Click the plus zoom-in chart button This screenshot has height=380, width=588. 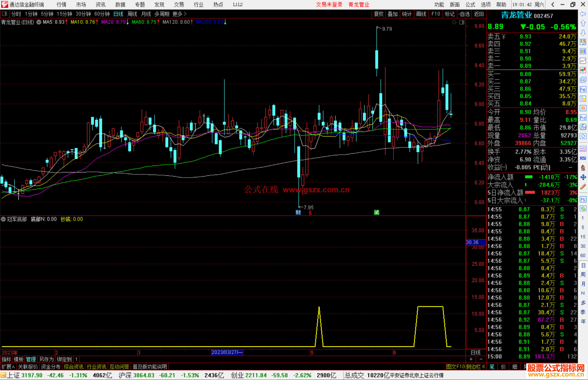[471, 359]
